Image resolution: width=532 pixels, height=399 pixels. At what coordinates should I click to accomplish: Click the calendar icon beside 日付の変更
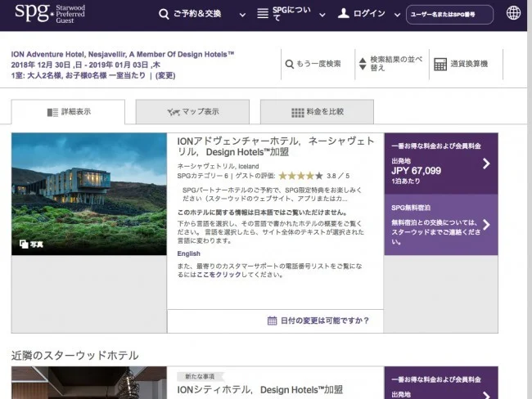pos(272,321)
